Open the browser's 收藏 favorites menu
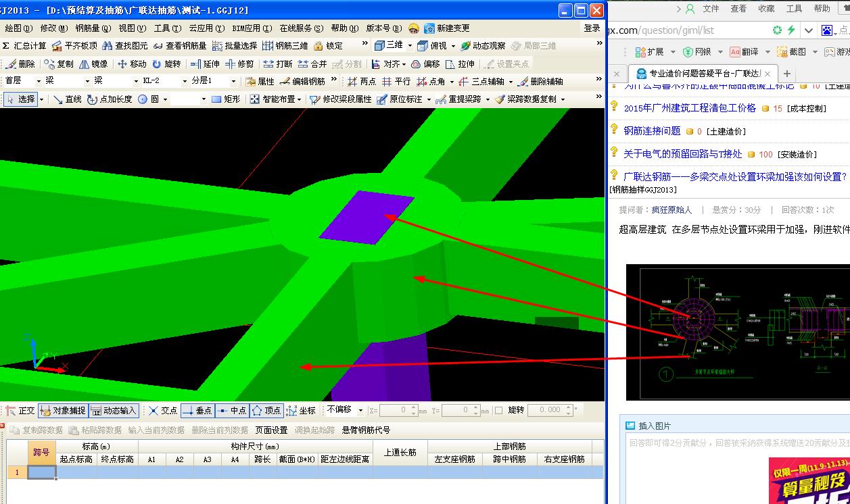This screenshot has width=850, height=504. coord(766,9)
